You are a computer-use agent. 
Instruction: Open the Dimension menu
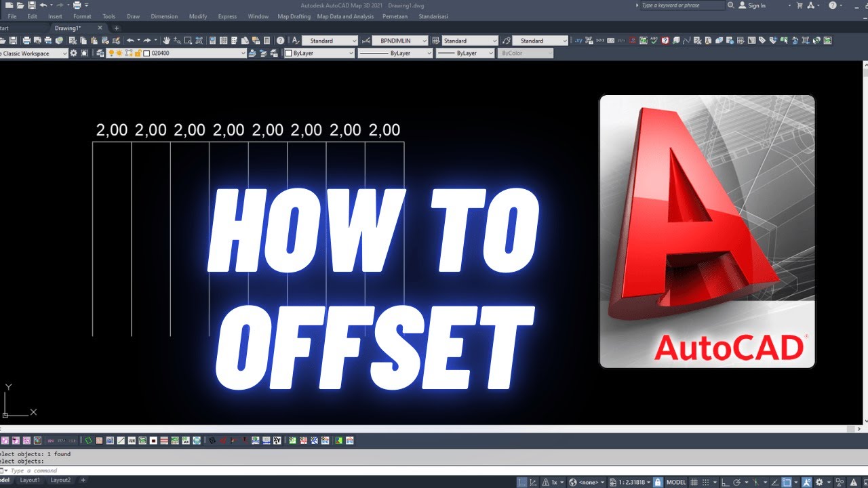(x=164, y=16)
